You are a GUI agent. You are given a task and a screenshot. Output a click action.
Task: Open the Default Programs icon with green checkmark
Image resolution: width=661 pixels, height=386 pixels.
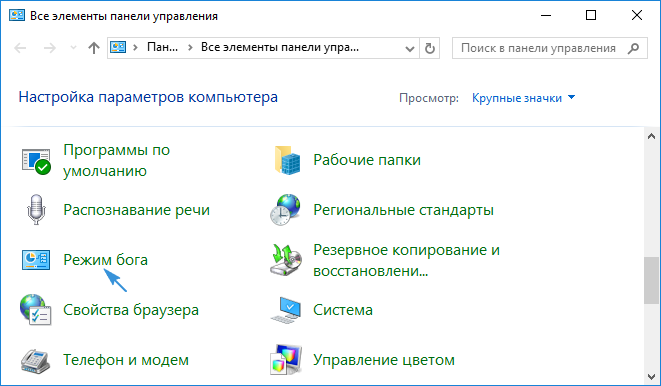pos(36,161)
